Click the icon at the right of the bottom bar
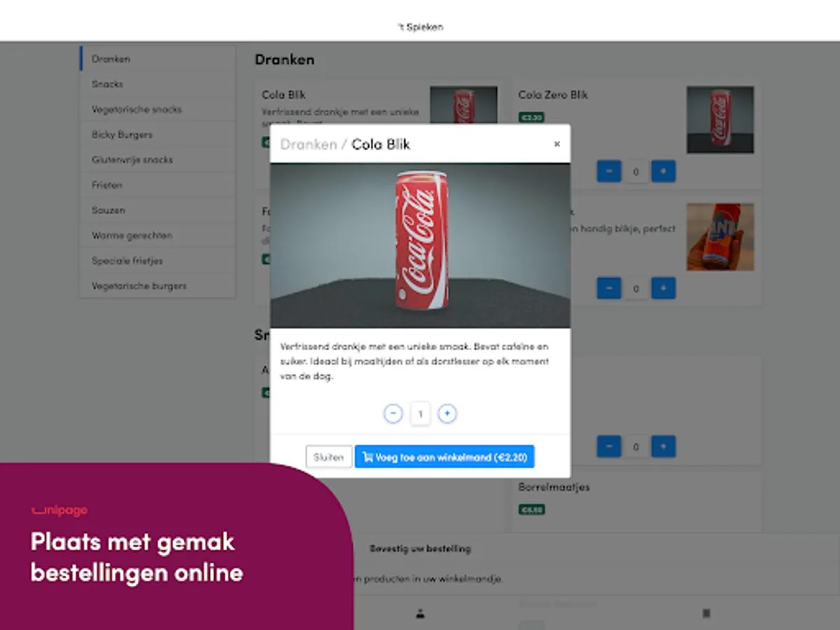The height and width of the screenshot is (630, 840). coord(706,614)
